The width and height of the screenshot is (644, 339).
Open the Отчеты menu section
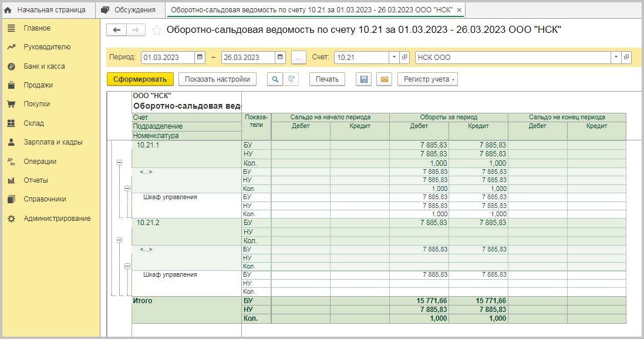[x=36, y=180]
